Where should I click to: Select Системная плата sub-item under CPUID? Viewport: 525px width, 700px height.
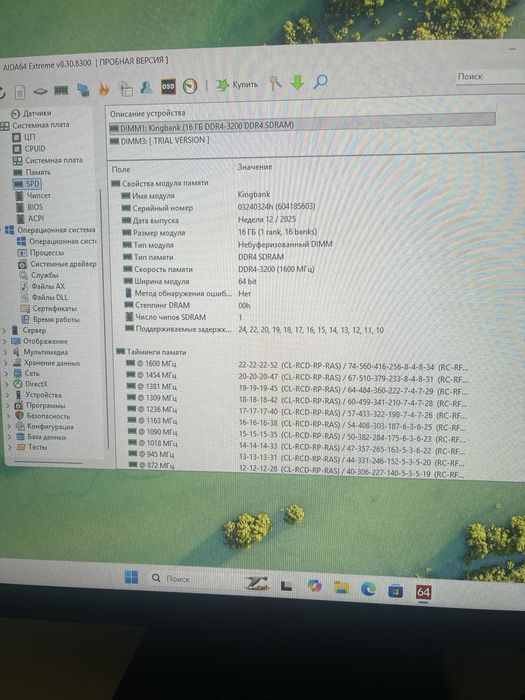click(x=48, y=160)
